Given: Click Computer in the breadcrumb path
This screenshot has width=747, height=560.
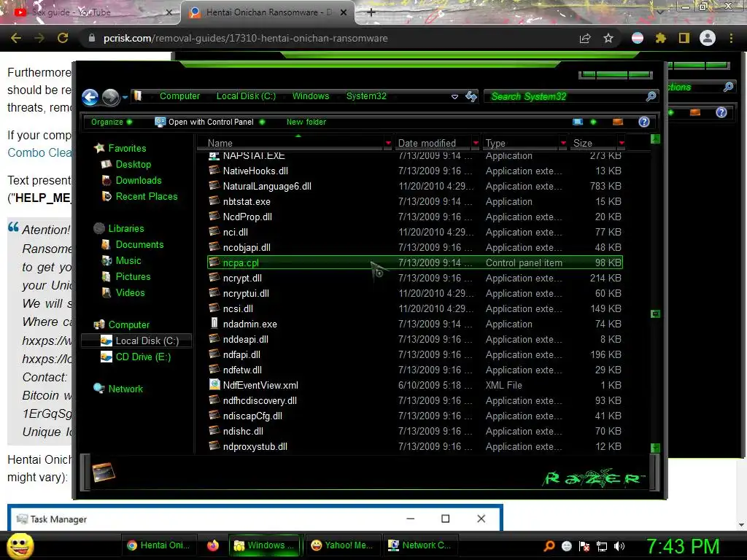Looking at the screenshot, I should pyautogui.click(x=179, y=96).
